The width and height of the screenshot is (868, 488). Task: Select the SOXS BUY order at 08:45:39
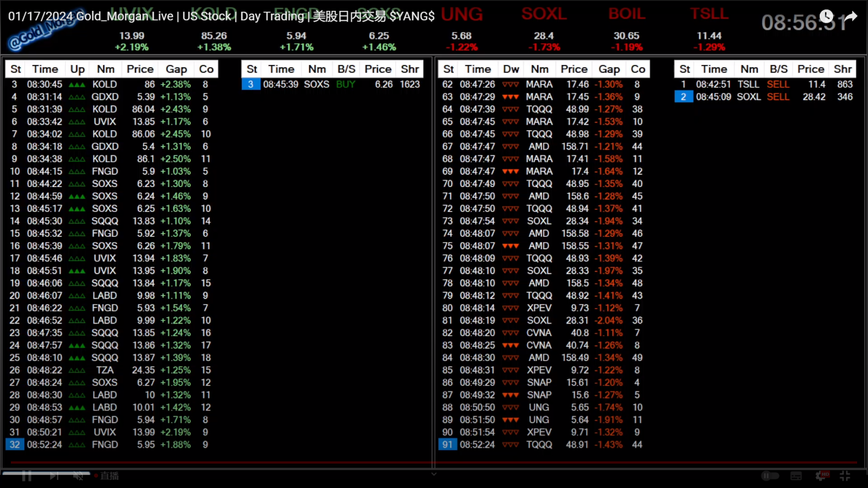point(331,85)
